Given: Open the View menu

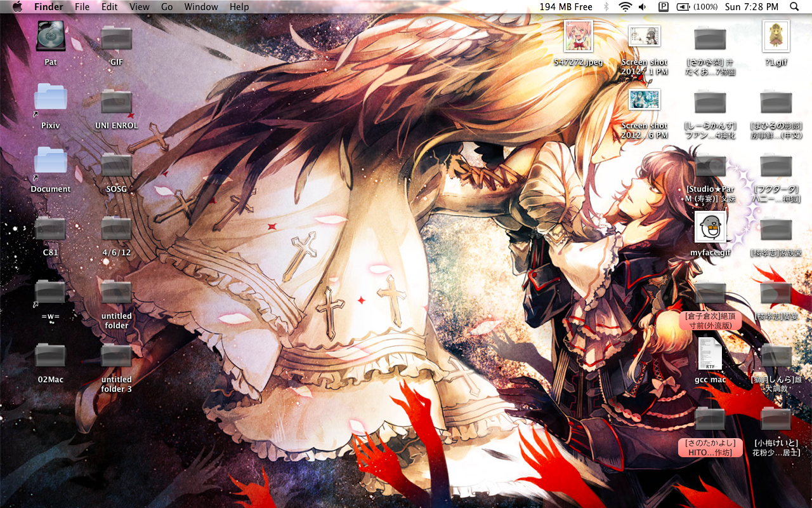Looking at the screenshot, I should coord(139,7).
